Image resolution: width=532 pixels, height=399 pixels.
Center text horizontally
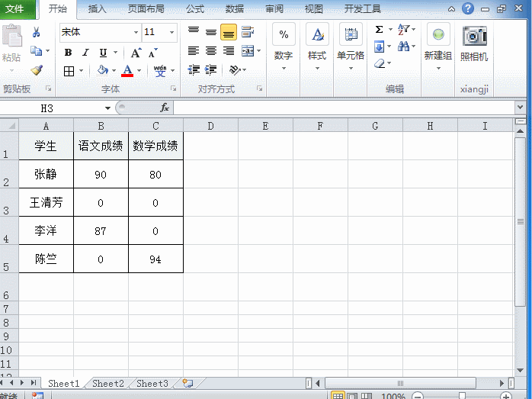[211, 51]
